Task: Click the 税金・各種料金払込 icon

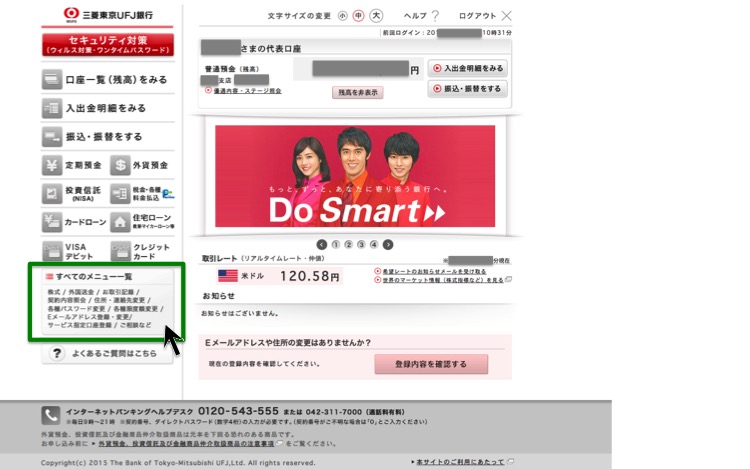Action: tap(120, 194)
